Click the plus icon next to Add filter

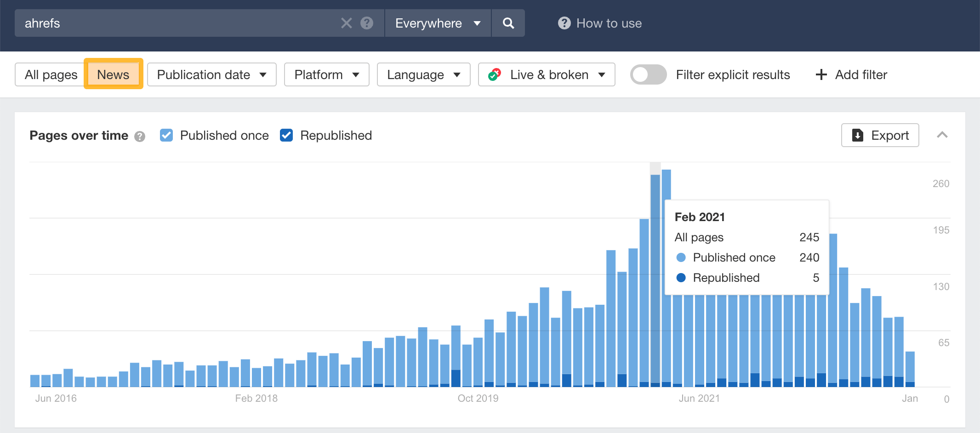tap(820, 74)
